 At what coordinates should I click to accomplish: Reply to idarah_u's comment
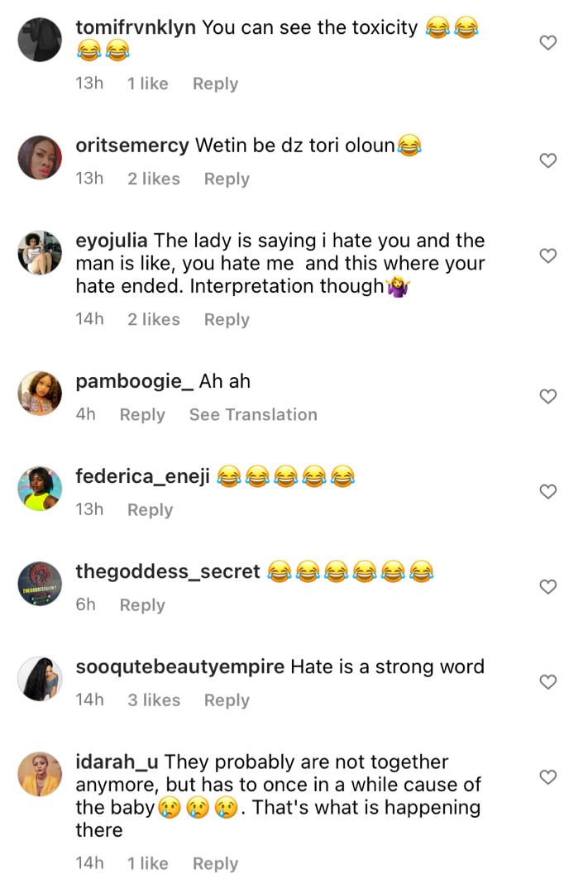pos(215,863)
